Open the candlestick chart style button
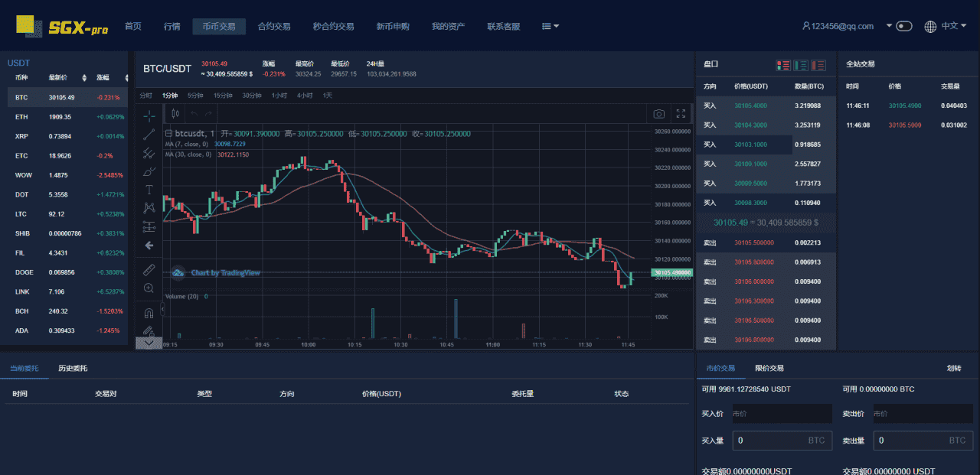 [x=175, y=114]
